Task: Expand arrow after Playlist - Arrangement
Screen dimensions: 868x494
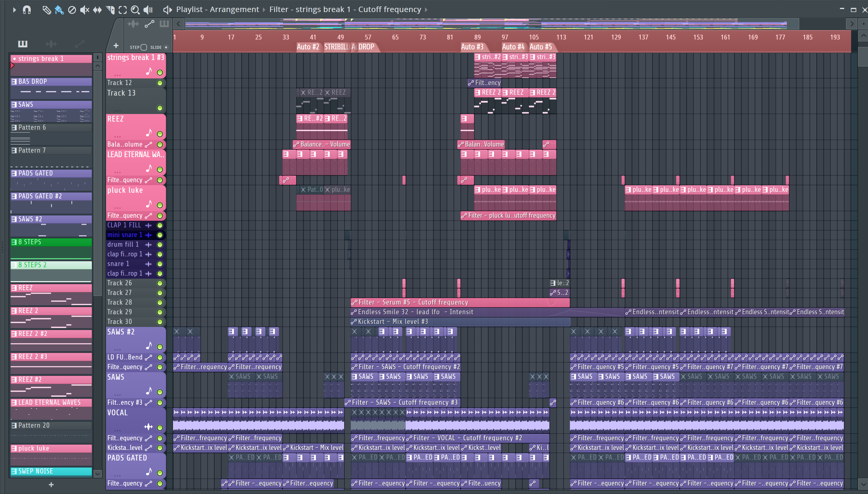Action: tap(264, 10)
